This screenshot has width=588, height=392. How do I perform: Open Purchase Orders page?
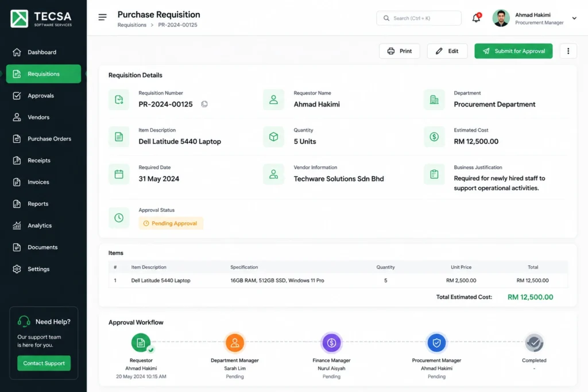[x=44, y=139]
